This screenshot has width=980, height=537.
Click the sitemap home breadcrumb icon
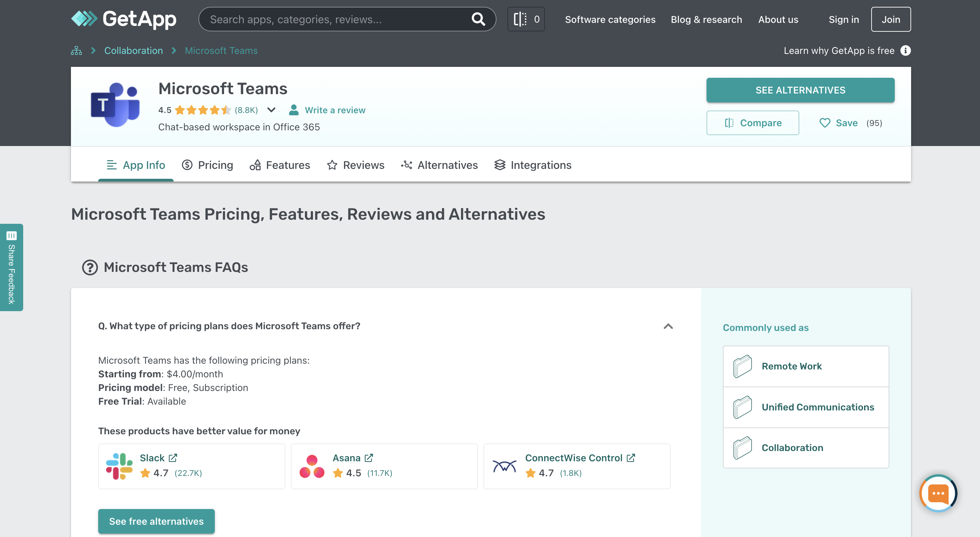point(76,50)
